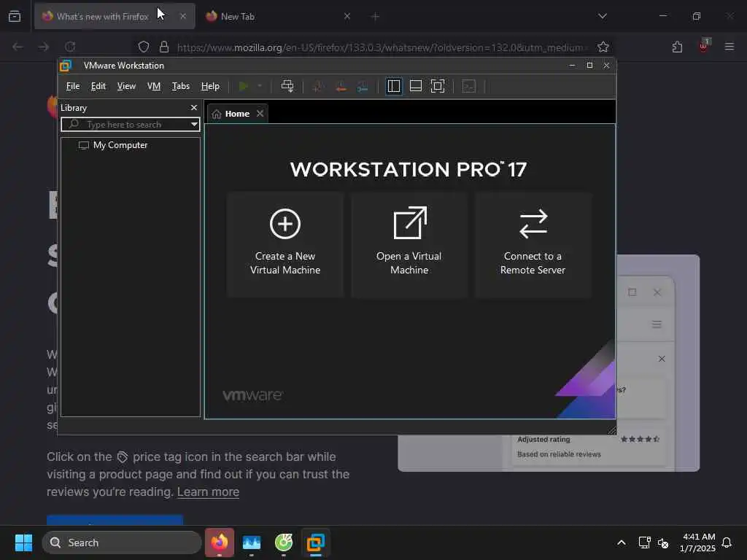This screenshot has width=747, height=560.
Task: Switch to What's new with Firefox tab
Action: [x=102, y=16]
